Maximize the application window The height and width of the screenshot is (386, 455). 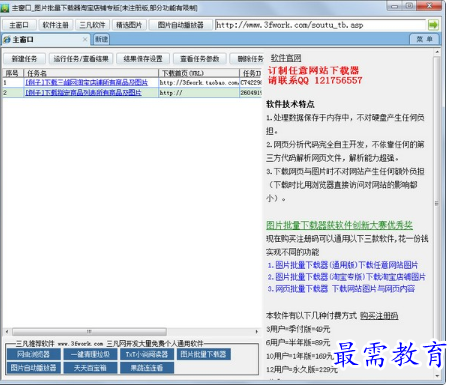coord(409,6)
